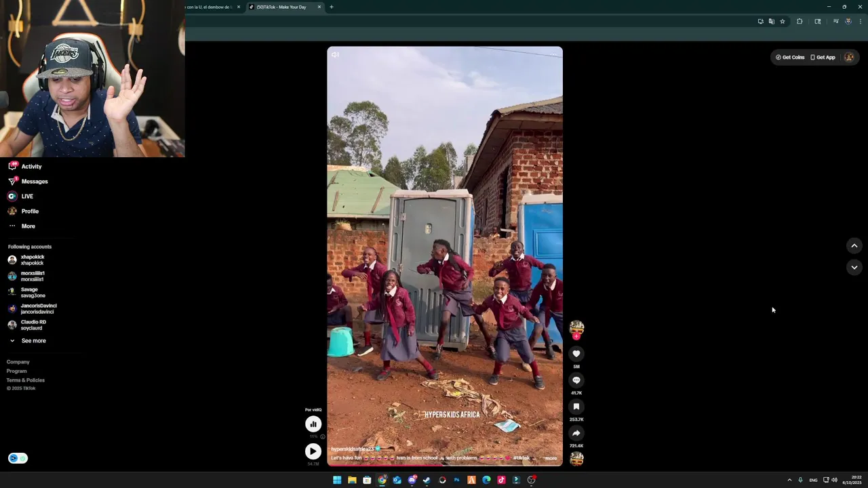Click the vidIQ play count button
This screenshot has width=868, height=488.
313,451
